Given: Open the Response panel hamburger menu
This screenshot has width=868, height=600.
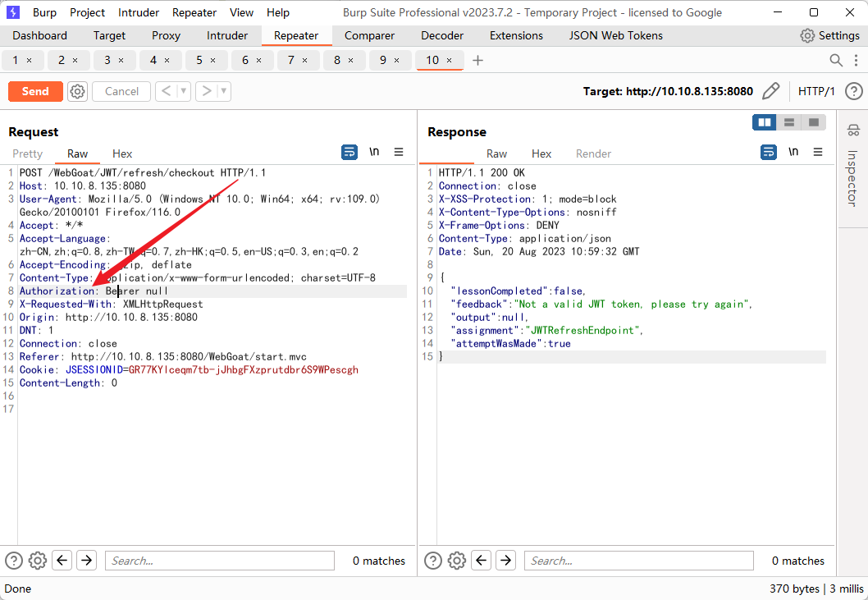Looking at the screenshot, I should pos(818,152).
